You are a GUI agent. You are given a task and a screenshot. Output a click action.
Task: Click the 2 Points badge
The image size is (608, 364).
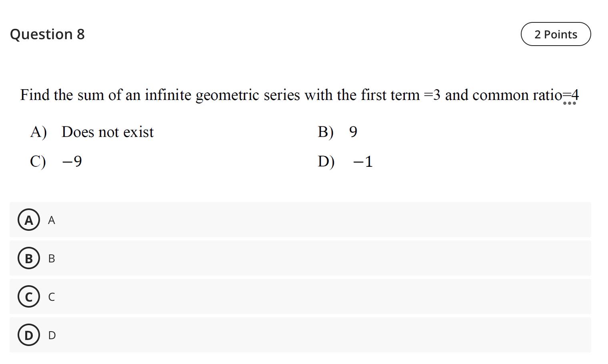556,34
